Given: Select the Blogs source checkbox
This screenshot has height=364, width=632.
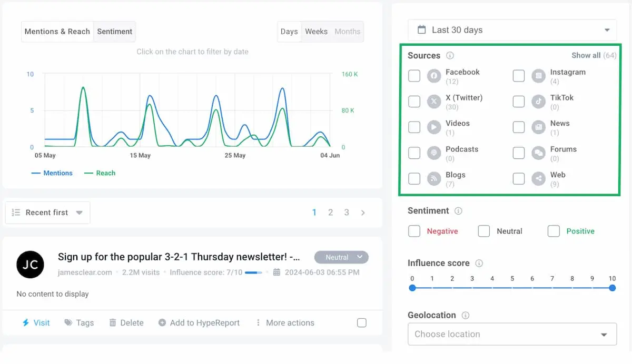Looking at the screenshot, I should pyautogui.click(x=414, y=178).
